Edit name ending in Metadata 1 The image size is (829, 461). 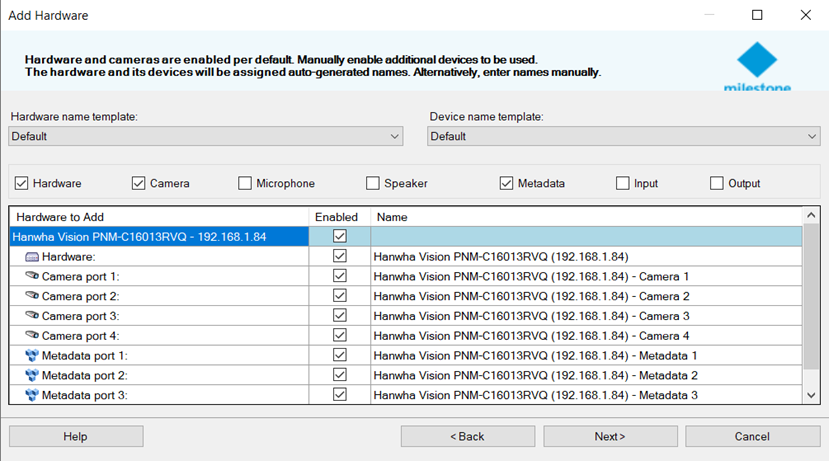(586, 356)
